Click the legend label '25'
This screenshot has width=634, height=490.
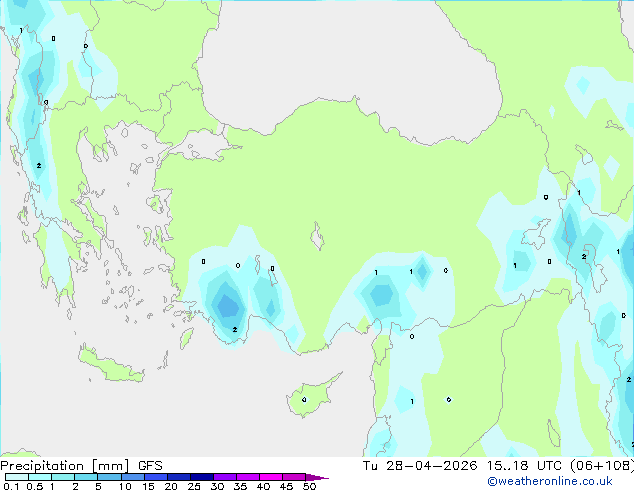coord(194,486)
